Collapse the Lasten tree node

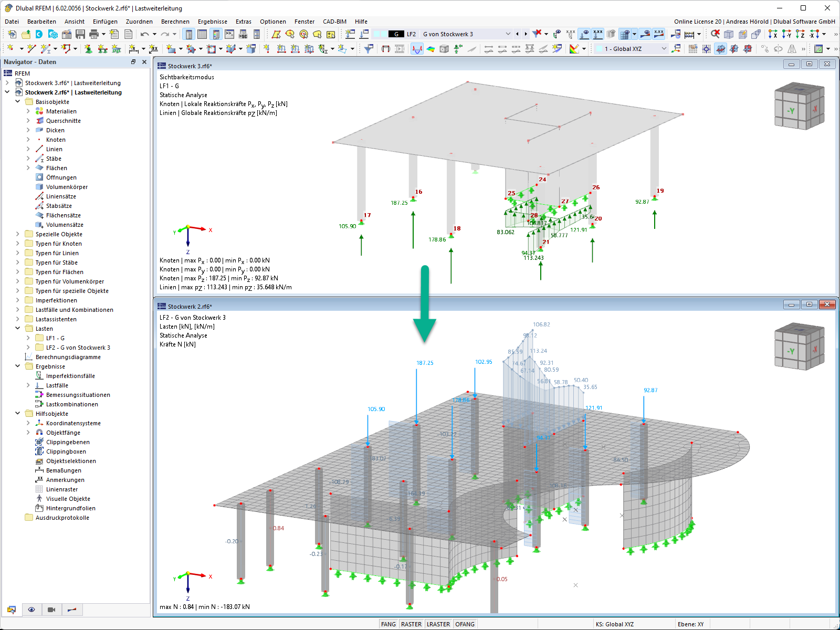tap(18, 329)
